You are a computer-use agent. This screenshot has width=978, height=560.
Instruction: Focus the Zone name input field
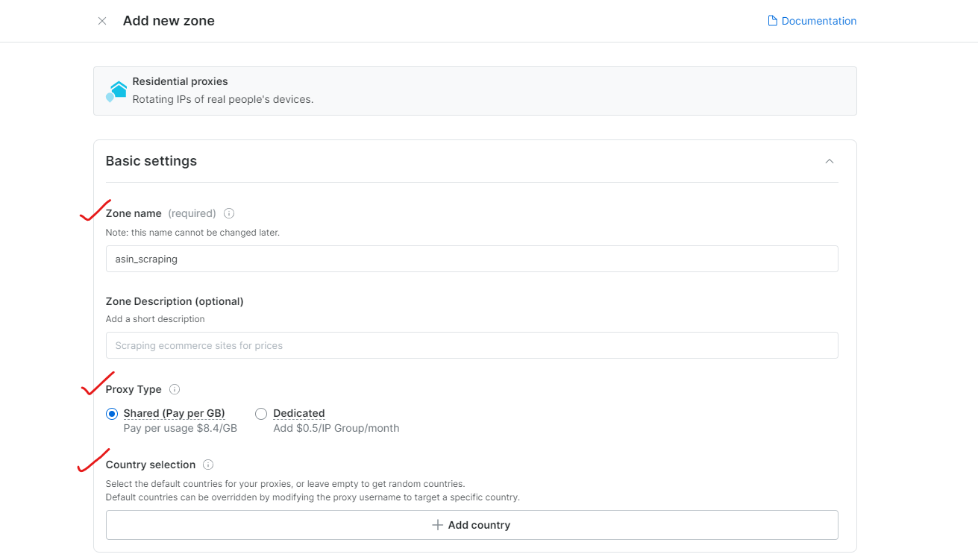click(x=471, y=259)
